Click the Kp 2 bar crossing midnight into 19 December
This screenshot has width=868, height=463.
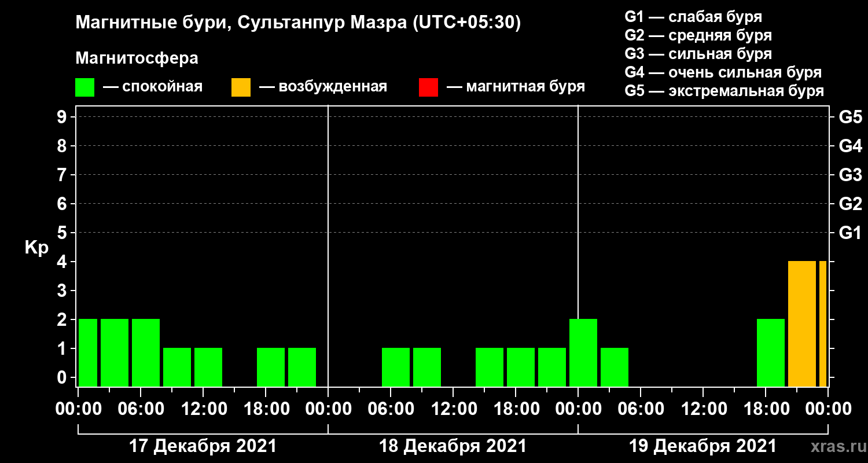pyautogui.click(x=583, y=353)
